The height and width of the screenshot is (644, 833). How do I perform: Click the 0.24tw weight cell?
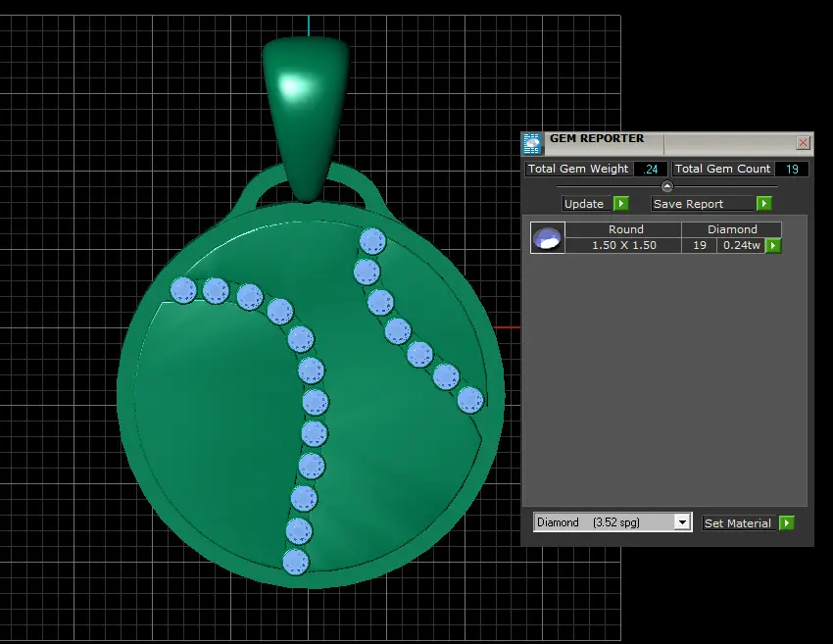741,245
